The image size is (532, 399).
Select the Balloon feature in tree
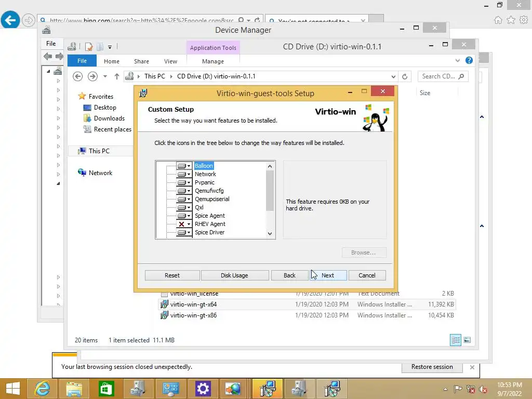(204, 166)
